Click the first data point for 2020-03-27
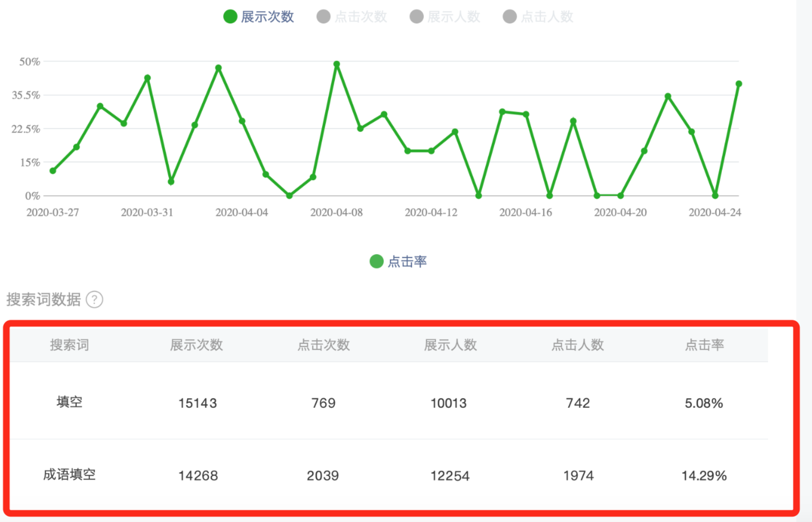The width and height of the screenshot is (812, 522). (x=53, y=171)
